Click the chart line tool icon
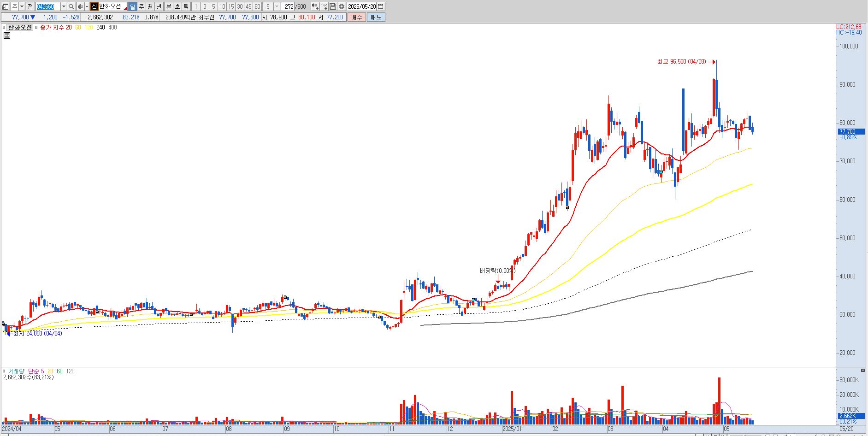Viewport: 868px width, 436px height. [324, 6]
